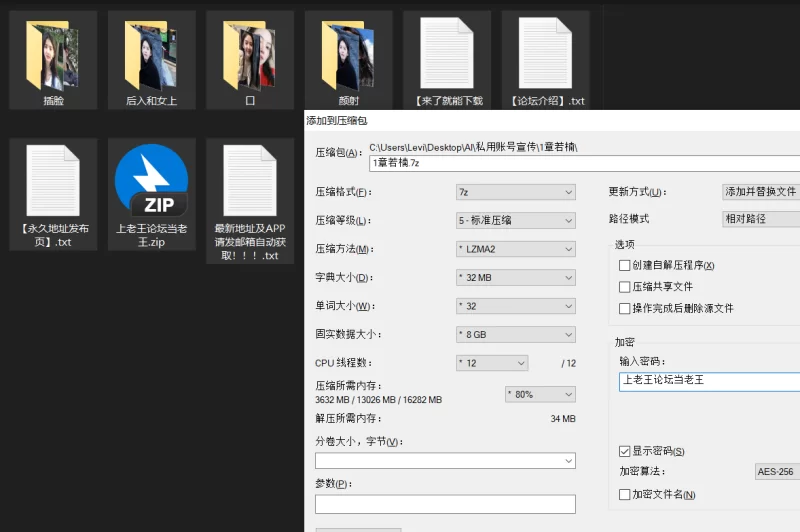The height and width of the screenshot is (532, 800).
Task: Enable 创建自解压程序 checkbox
Action: click(x=625, y=266)
